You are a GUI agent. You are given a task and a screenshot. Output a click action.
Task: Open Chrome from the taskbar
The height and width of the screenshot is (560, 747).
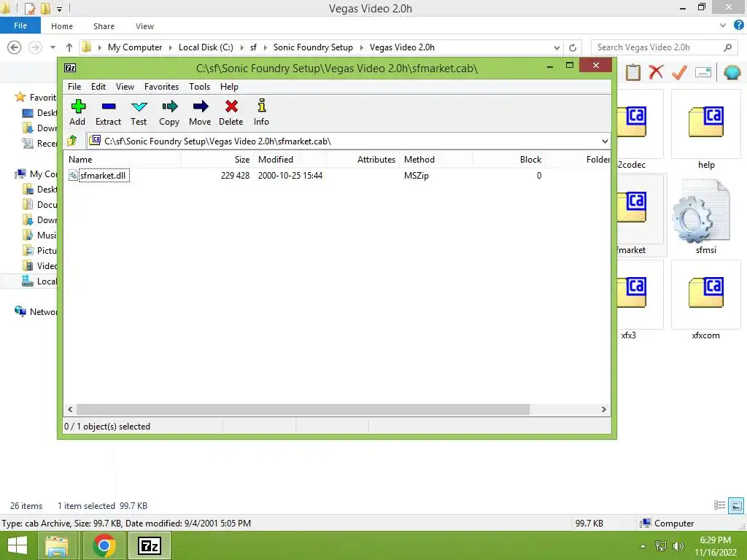point(104,545)
